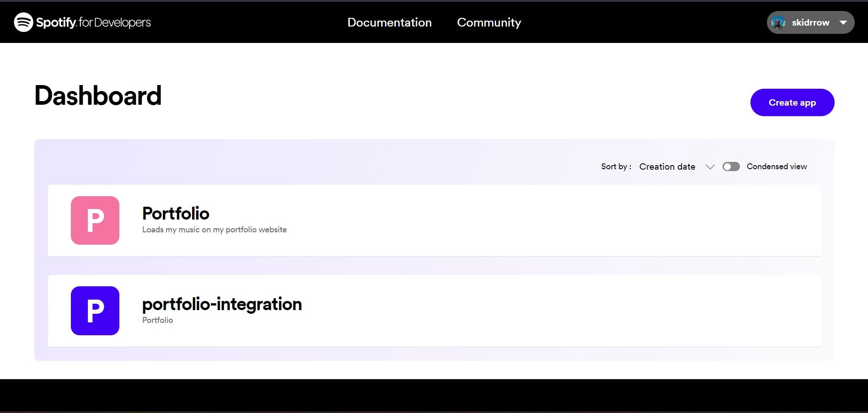Screen dimensions: 868x413
Task: Click 'Loads my music on my portfolio website' description
Action: (x=214, y=230)
